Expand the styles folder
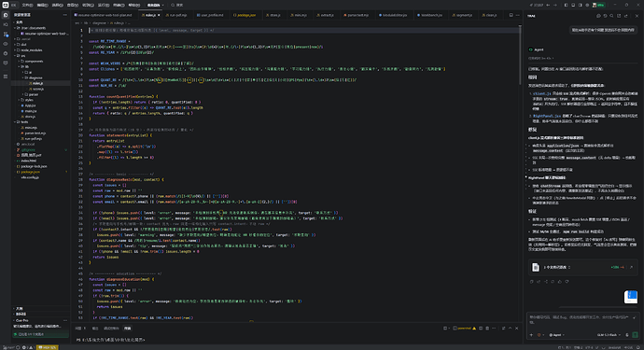644x350 pixels. click(29, 100)
